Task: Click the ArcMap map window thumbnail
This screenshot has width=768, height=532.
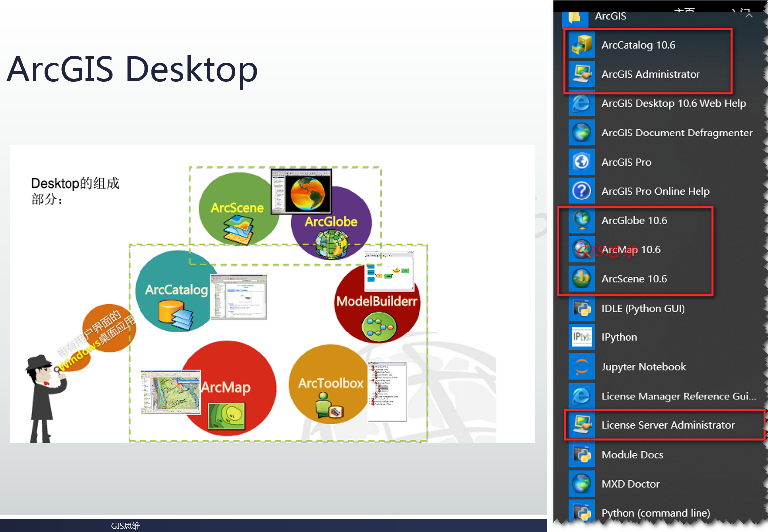Action: tap(171, 392)
